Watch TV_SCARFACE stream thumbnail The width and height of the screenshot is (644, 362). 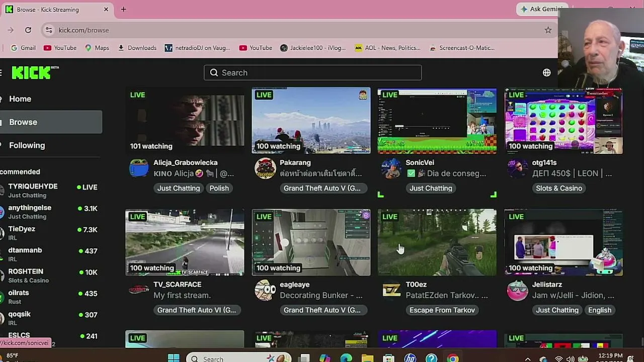click(x=185, y=242)
